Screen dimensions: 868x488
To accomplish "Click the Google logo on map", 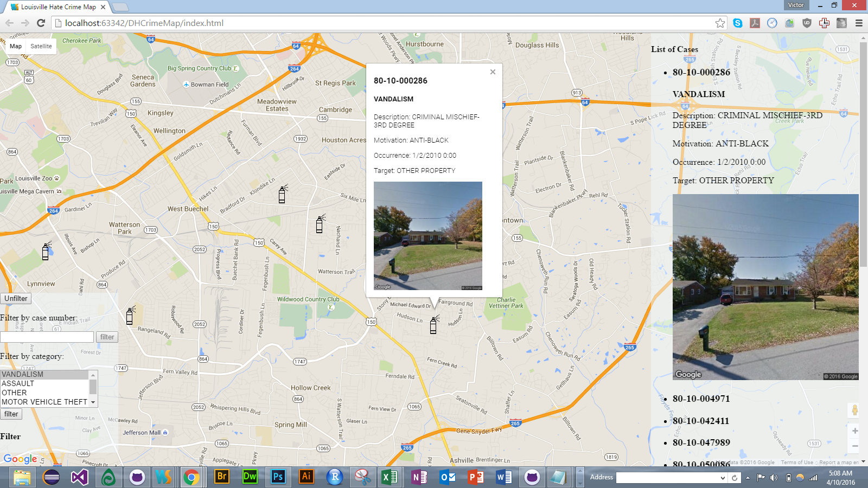I will (x=21, y=459).
